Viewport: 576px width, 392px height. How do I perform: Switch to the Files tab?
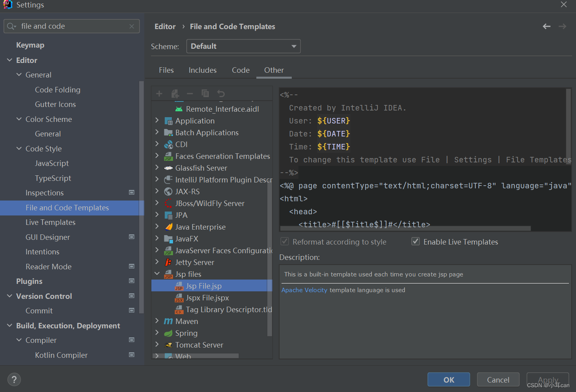coord(166,70)
